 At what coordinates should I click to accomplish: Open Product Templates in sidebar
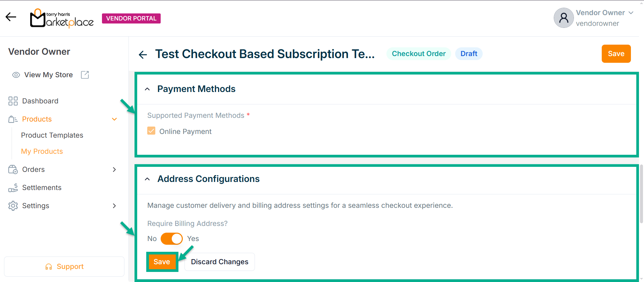tap(52, 135)
